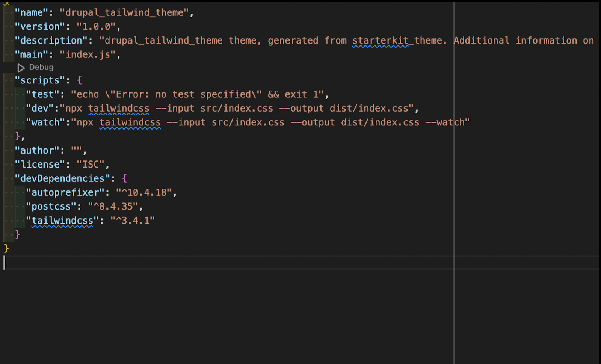Click the pink closing brace of devDependencies
This screenshot has width=601, height=364.
17,235
